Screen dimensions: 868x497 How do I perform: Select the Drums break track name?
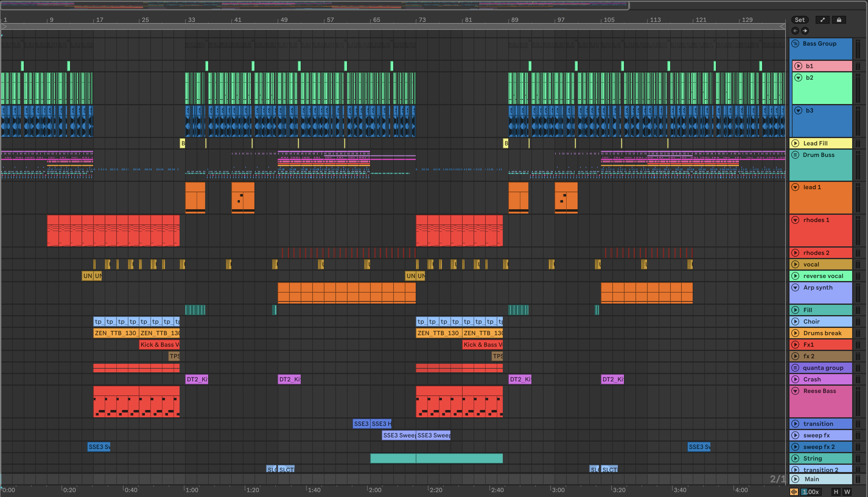point(822,333)
